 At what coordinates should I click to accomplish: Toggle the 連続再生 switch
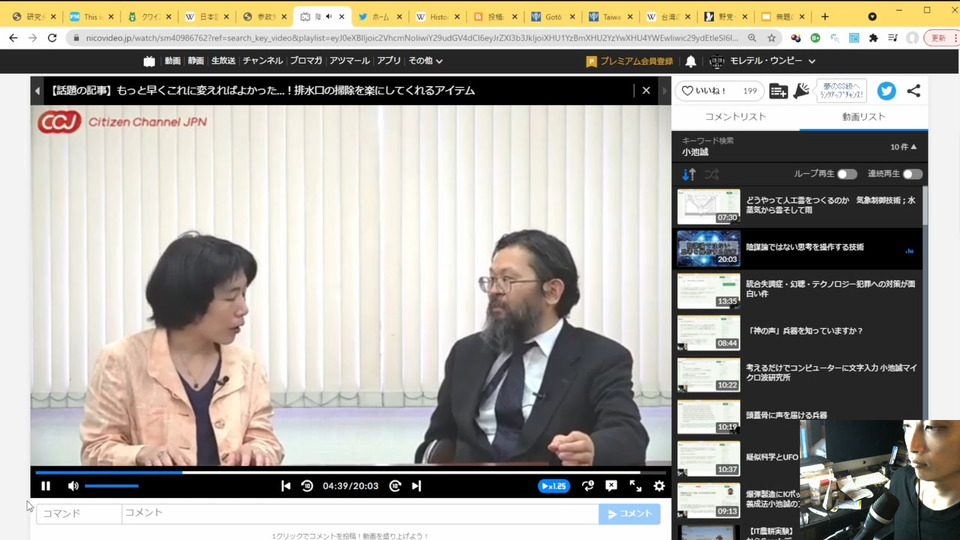point(912,174)
